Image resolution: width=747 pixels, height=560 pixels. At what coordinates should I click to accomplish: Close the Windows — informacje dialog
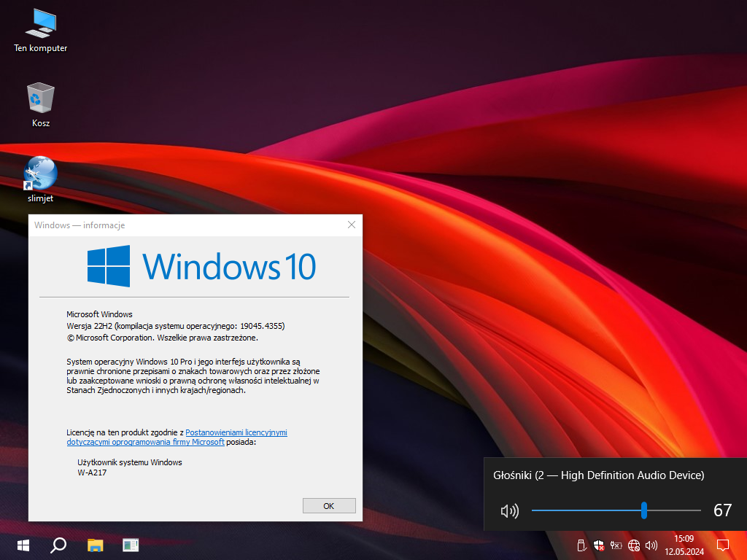[352, 225]
